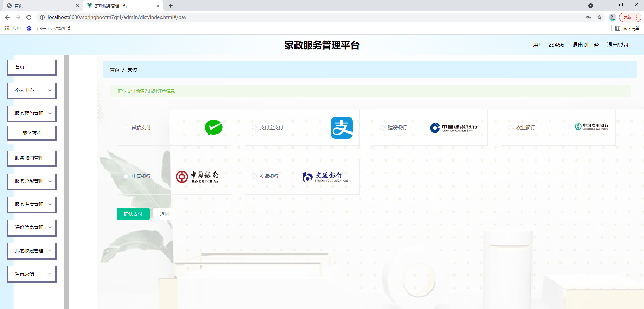
Task: Select the 中国银行 radio button
Action: coord(126,176)
